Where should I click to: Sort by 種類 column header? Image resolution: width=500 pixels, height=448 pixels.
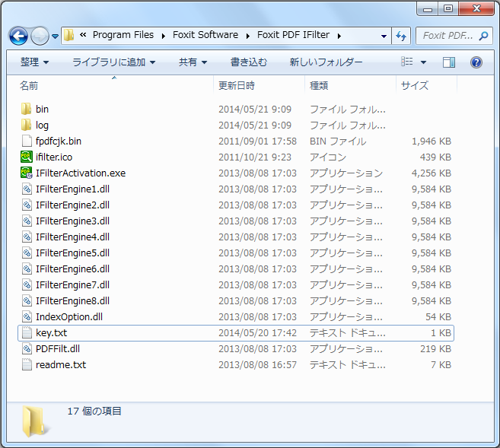[x=319, y=85]
